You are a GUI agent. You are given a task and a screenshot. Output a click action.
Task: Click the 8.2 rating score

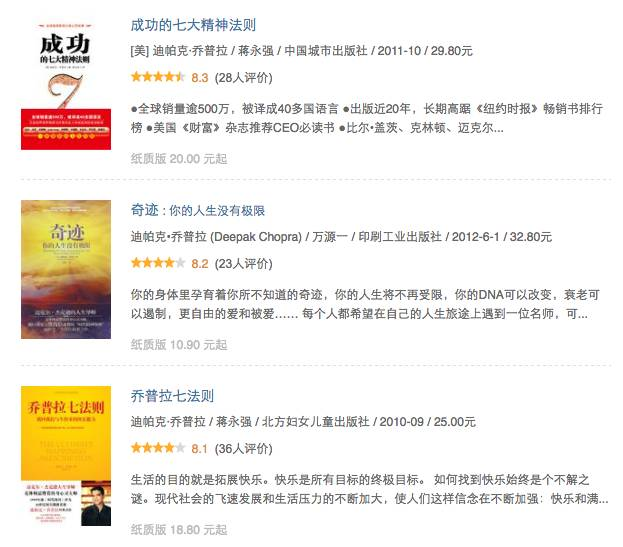[x=200, y=263]
